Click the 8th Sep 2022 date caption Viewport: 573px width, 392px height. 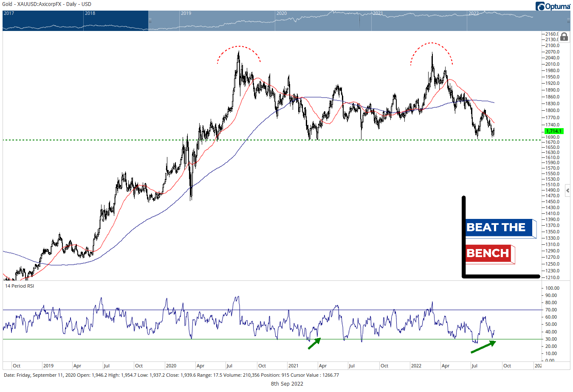(287, 384)
